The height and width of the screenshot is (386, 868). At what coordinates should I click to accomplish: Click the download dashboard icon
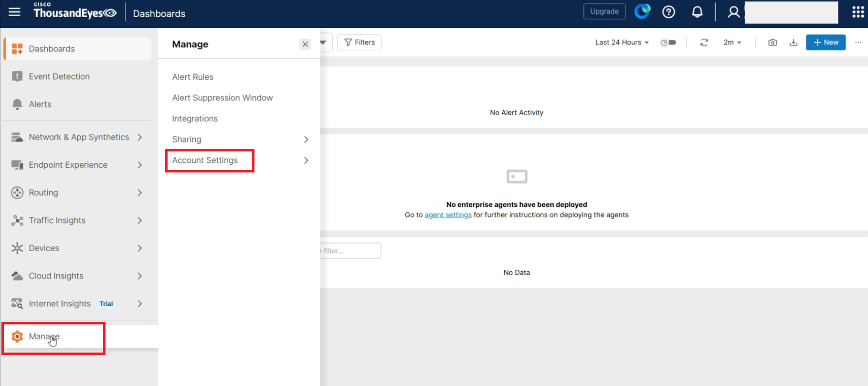coord(794,43)
